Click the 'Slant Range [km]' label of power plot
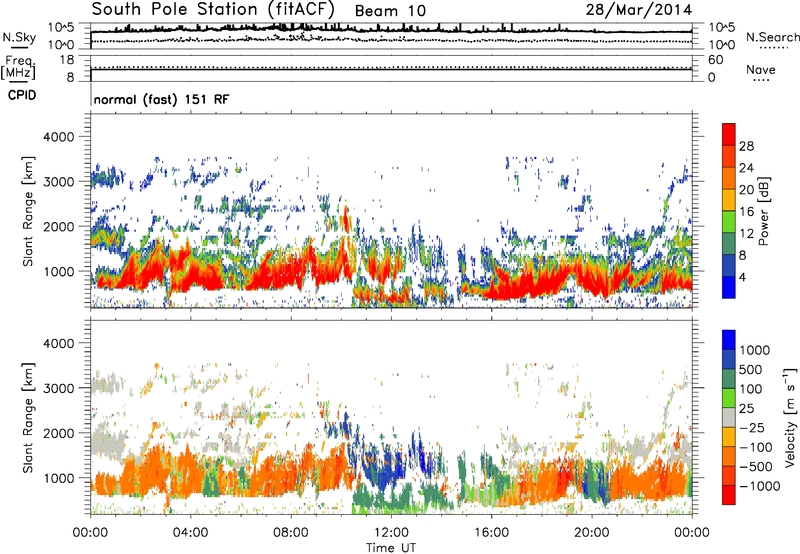Image resolution: width=800 pixels, height=554 pixels. pyautogui.click(x=28, y=211)
